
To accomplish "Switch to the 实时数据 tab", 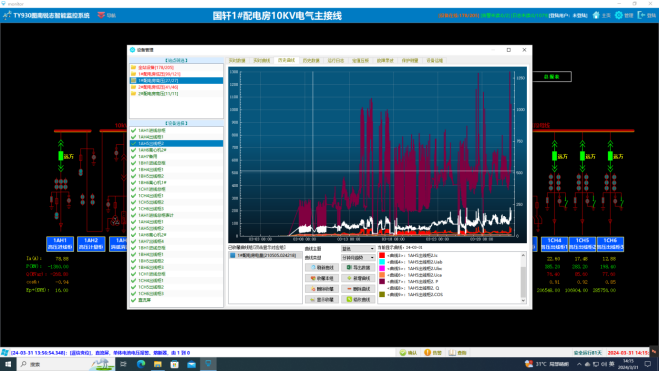I will [237, 61].
